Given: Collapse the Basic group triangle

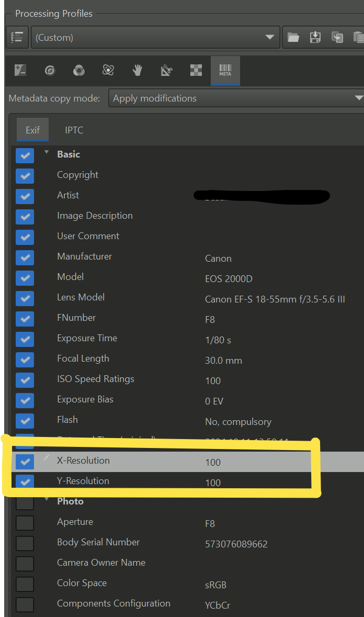Looking at the screenshot, I should tap(47, 152).
